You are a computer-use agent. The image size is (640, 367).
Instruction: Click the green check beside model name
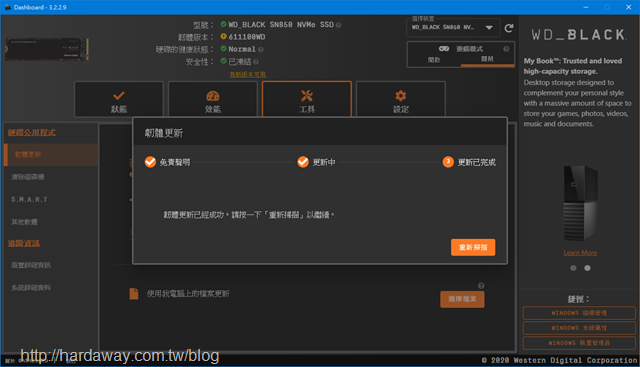[223, 24]
